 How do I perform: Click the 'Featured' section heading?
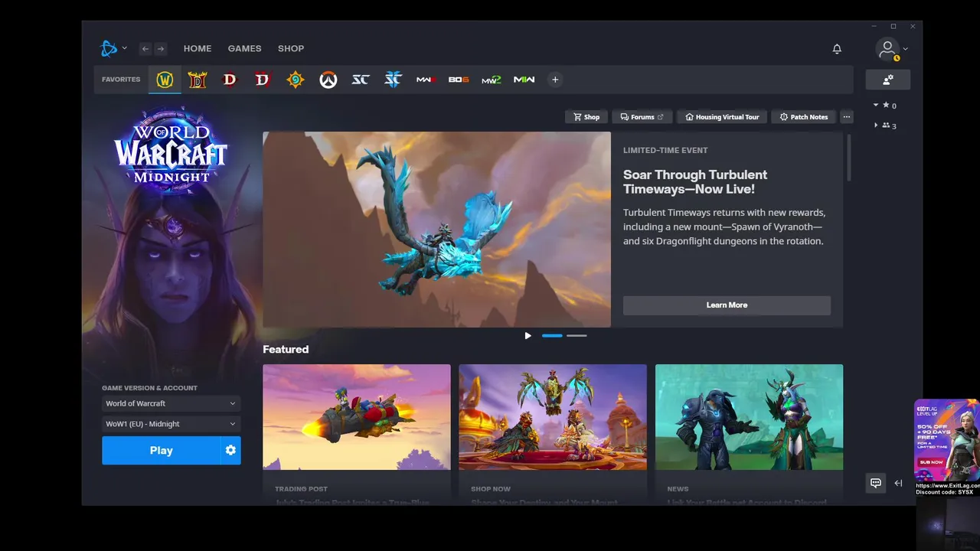[x=286, y=350]
